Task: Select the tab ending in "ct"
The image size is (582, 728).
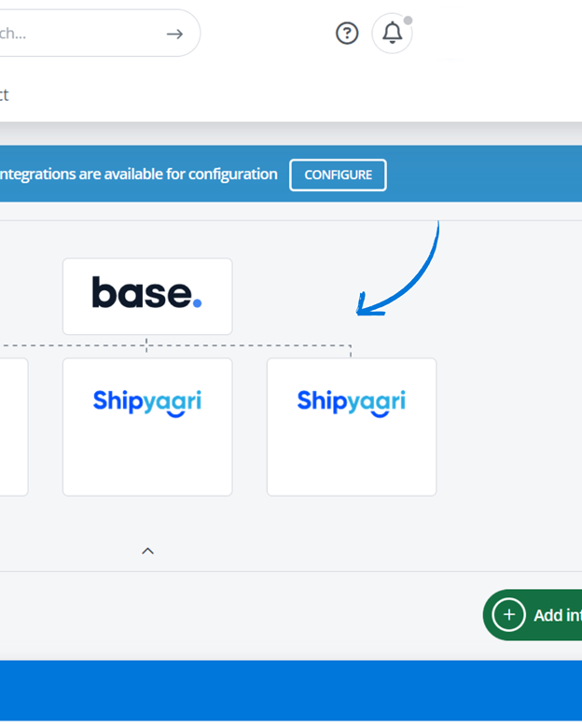Action: pos(4,94)
